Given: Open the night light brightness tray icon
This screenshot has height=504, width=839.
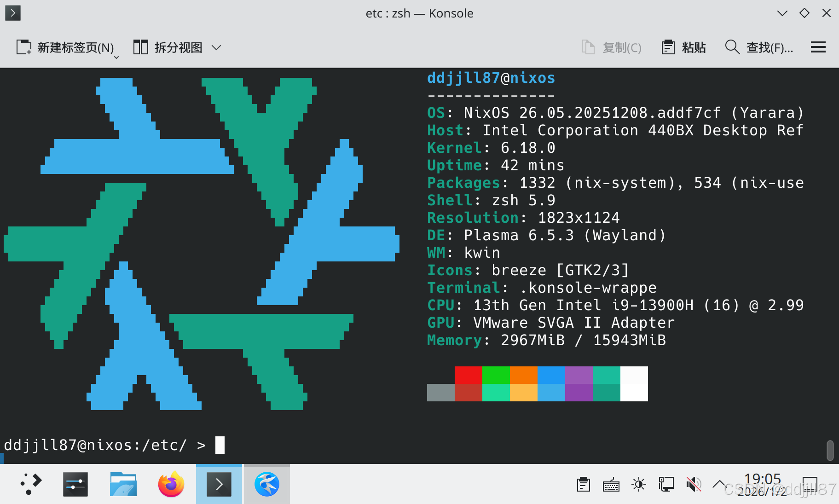Looking at the screenshot, I should 639,484.
